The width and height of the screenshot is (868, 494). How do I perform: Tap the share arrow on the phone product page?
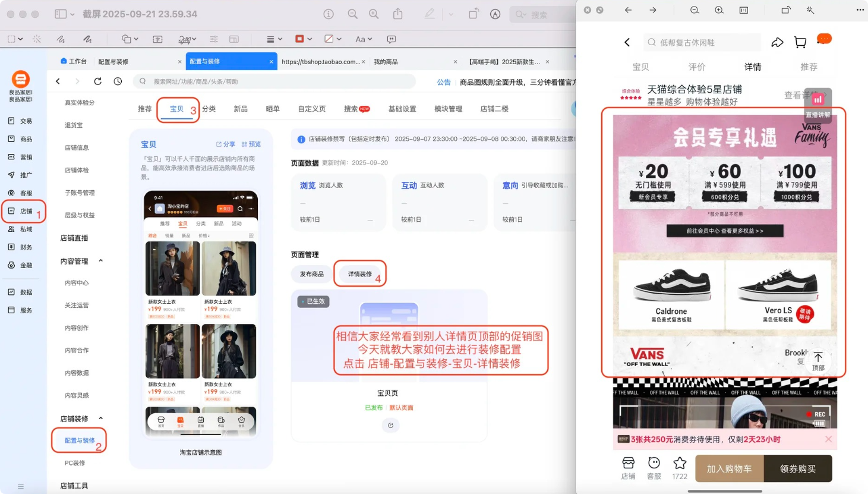pos(777,42)
